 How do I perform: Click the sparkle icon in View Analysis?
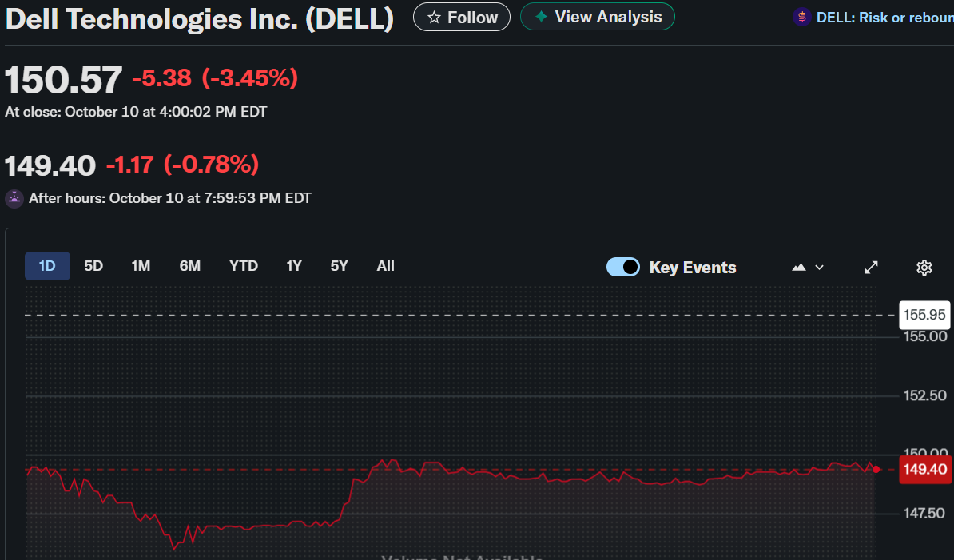click(x=541, y=17)
